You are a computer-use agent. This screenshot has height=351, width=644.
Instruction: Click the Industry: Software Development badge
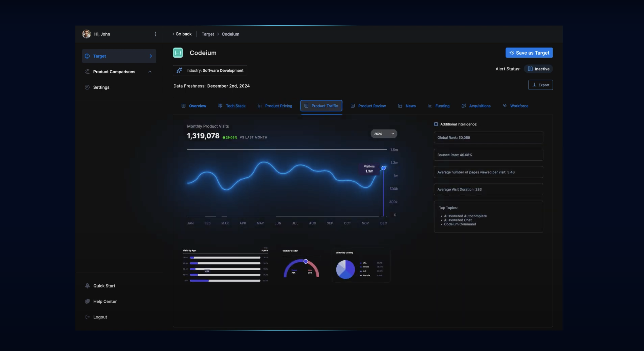click(210, 70)
